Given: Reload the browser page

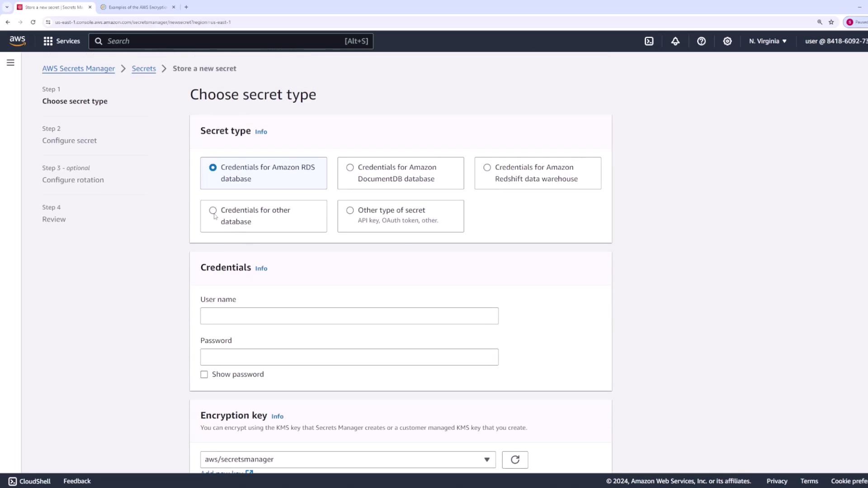Looking at the screenshot, I should tap(33, 22).
